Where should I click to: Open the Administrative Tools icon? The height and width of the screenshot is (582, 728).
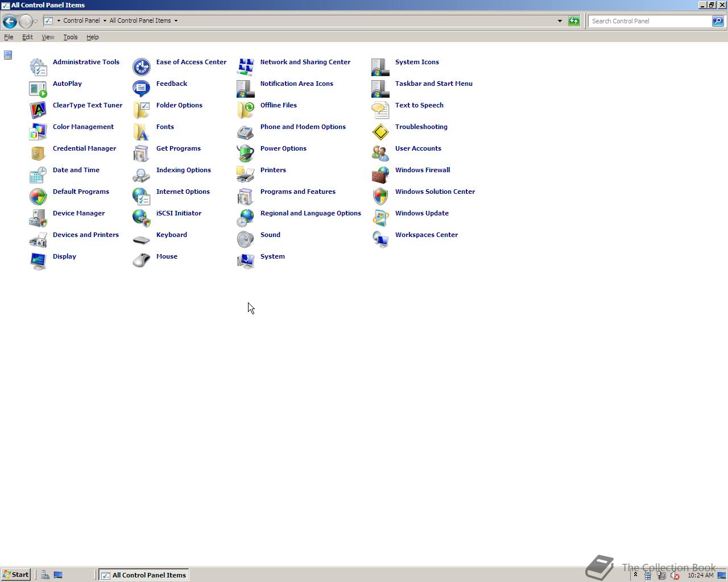[x=38, y=67]
